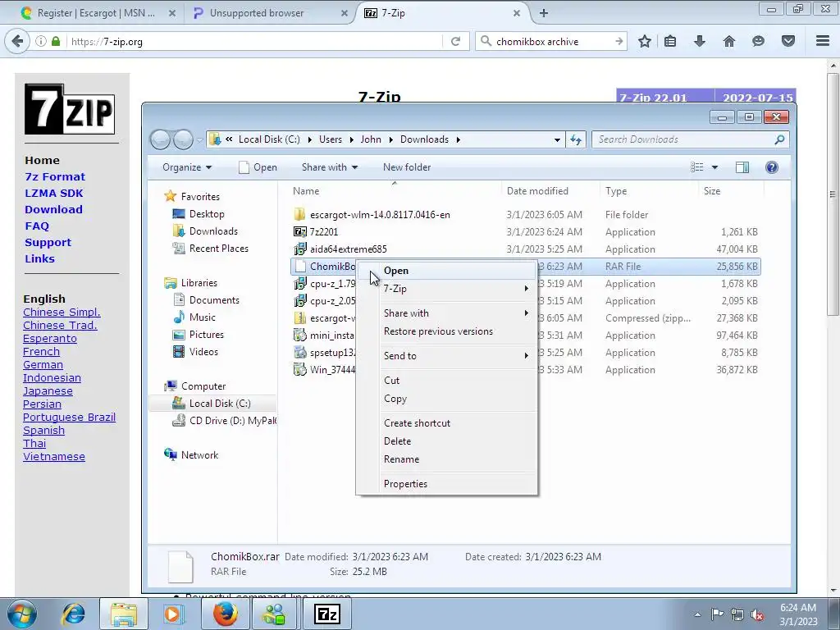This screenshot has width=840, height=630.
Task: Reload the 7-zip.org page
Action: 455,41
